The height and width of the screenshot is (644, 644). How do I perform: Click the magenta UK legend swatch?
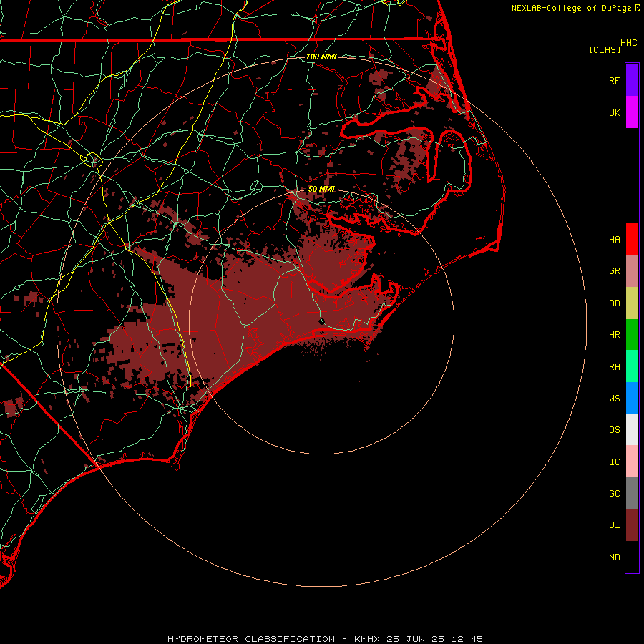[x=632, y=112]
